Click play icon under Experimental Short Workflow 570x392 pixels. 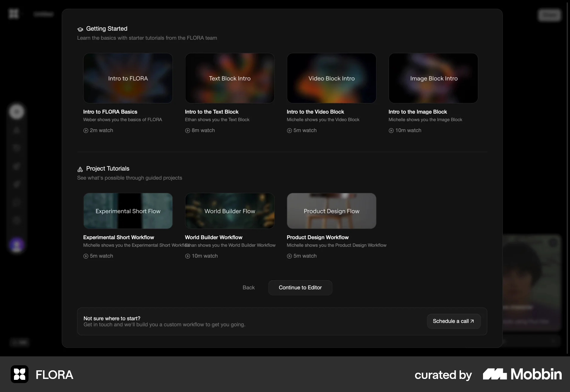(86, 256)
